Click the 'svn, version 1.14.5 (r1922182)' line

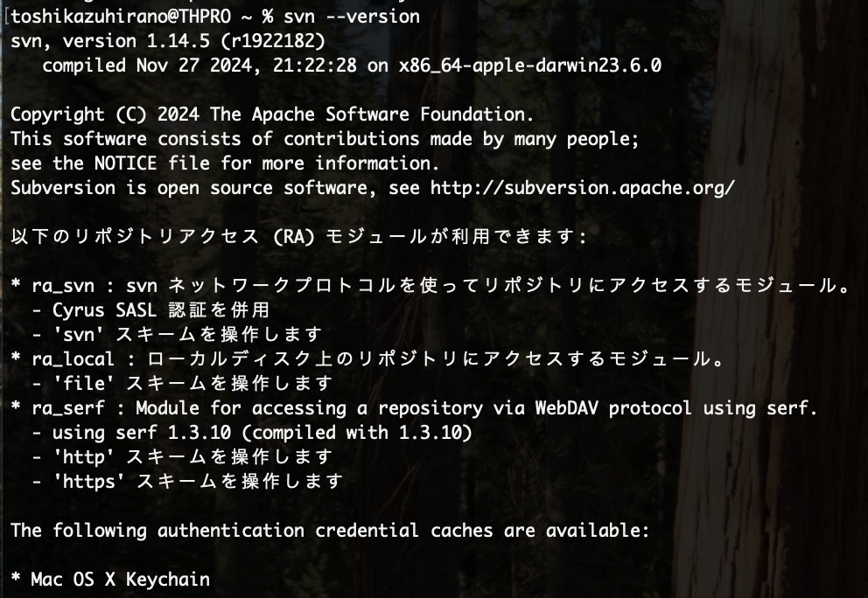point(168,41)
